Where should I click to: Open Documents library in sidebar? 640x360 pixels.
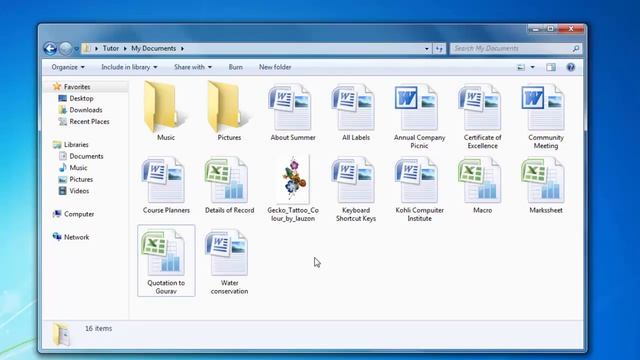pos(86,156)
